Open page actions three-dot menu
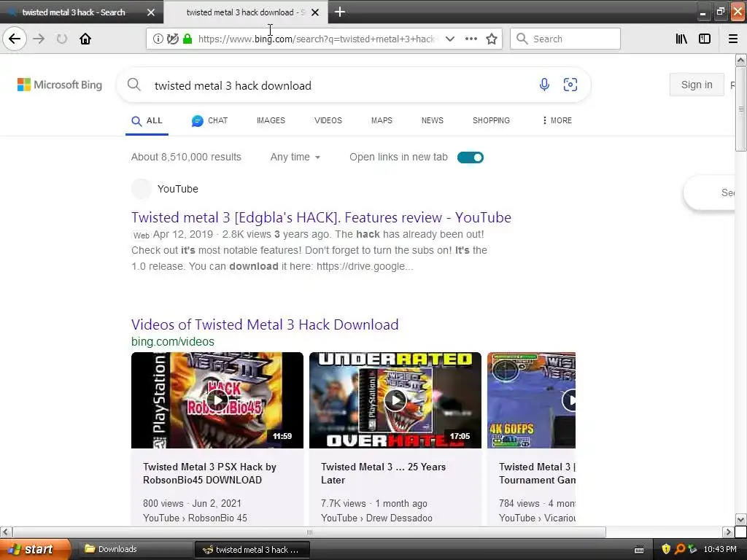The height and width of the screenshot is (560, 747). tap(471, 39)
